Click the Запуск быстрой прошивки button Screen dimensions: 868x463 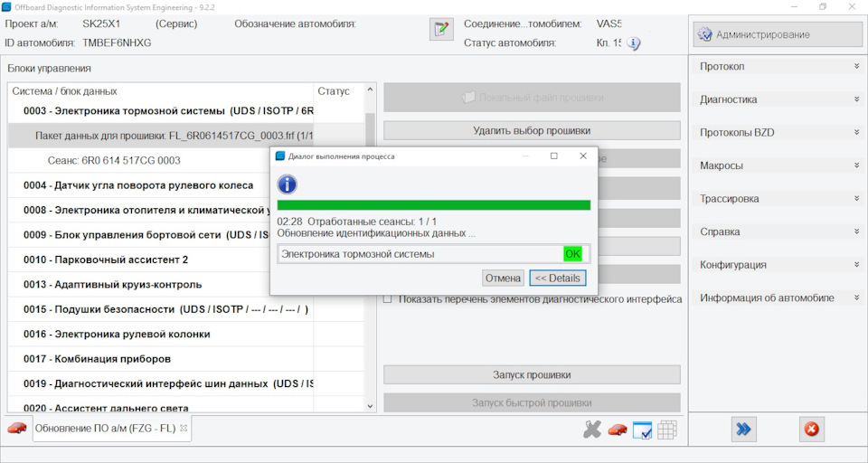[532, 402]
